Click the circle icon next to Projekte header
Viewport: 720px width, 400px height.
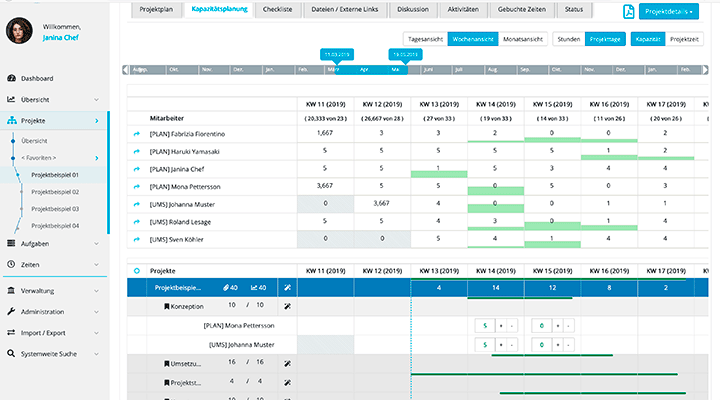136,270
